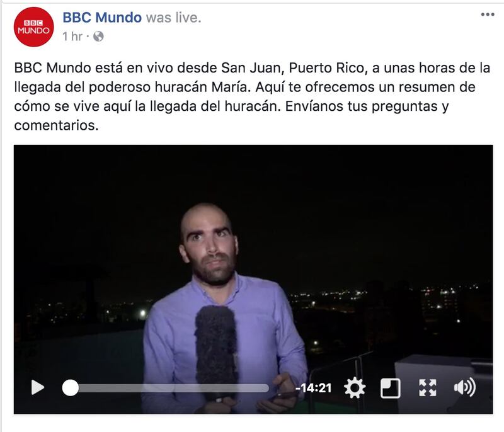Click caption line mentioning huracán María
Screen dimensions: 504x432
tap(244, 87)
